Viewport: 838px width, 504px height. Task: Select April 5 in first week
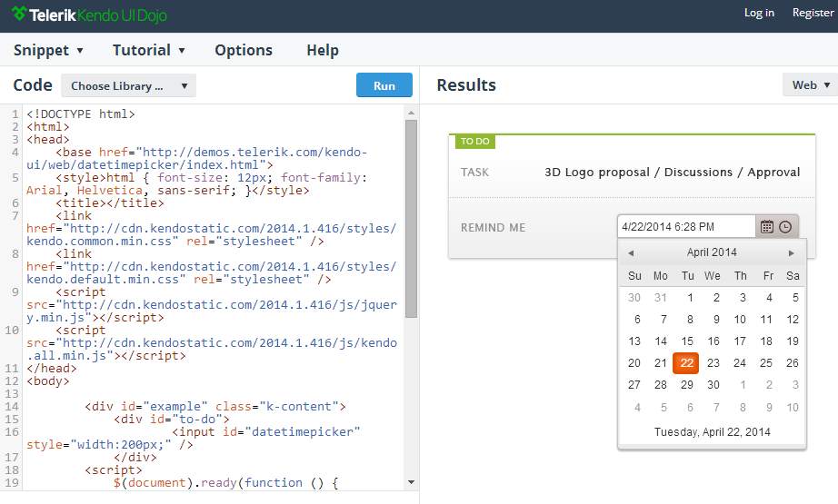795,298
